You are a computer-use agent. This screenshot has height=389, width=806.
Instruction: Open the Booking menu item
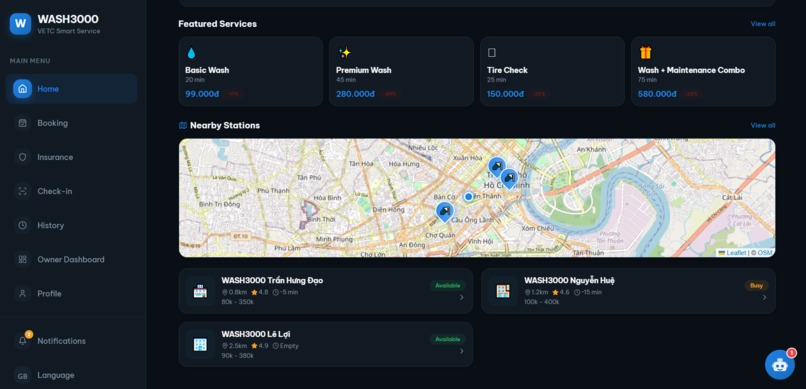coord(71,123)
